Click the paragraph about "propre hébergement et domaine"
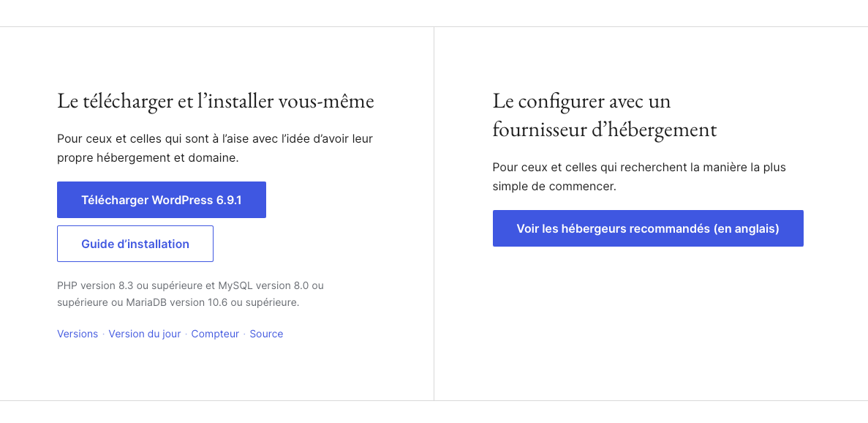Viewport: 868px width, 423px height. tap(215, 148)
